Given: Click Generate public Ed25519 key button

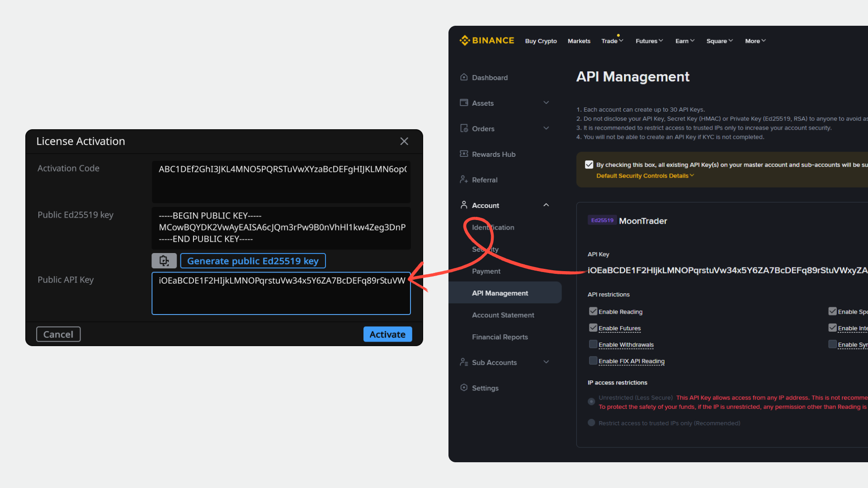Looking at the screenshot, I should 253,261.
